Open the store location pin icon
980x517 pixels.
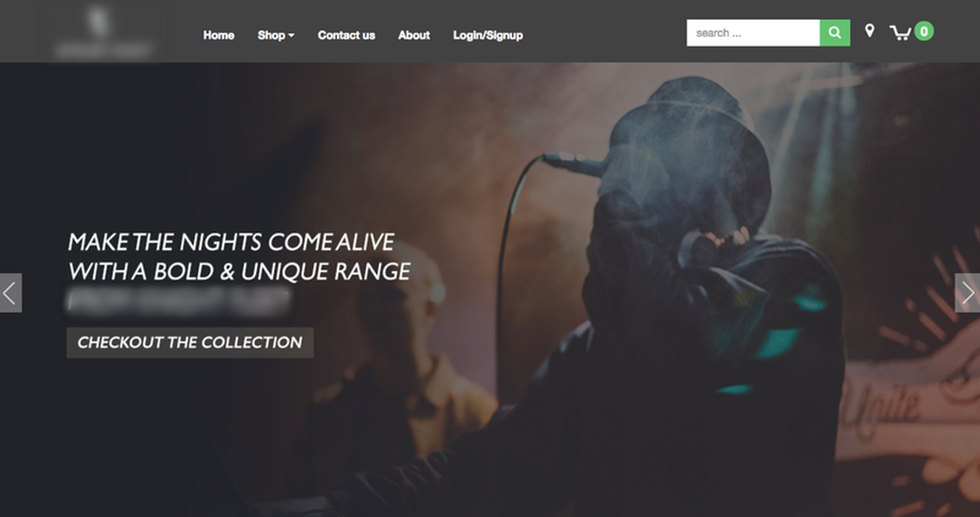(x=870, y=31)
